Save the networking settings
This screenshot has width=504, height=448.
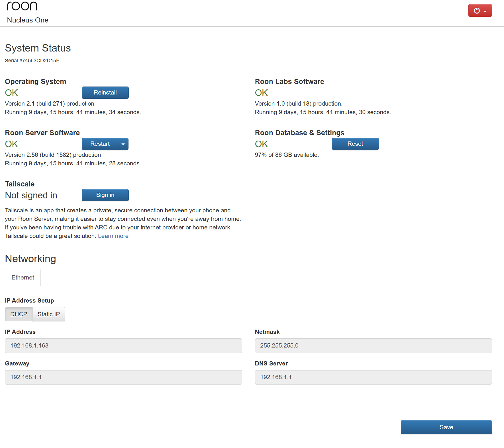point(446,427)
